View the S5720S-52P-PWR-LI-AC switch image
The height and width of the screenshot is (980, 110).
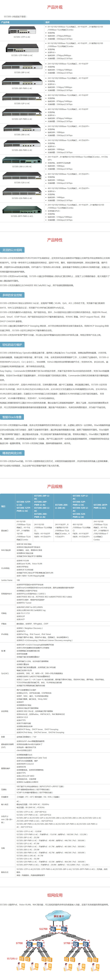tap(22, 113)
